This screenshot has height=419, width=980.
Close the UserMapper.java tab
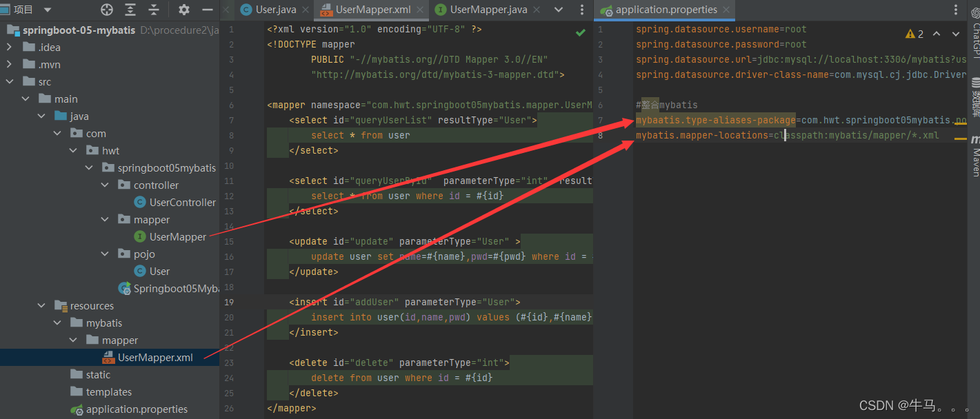(536, 10)
